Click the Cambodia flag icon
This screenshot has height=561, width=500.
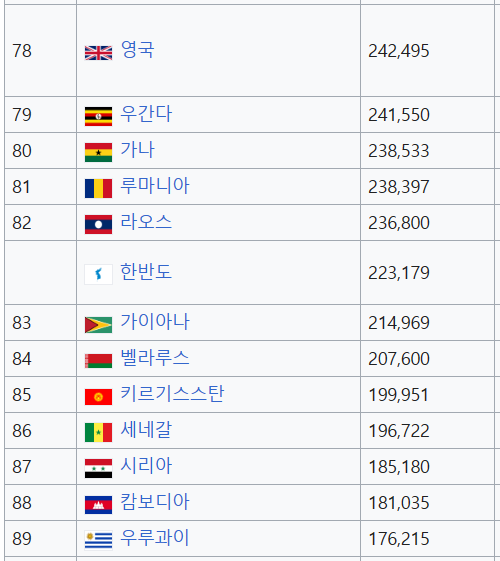98,505
